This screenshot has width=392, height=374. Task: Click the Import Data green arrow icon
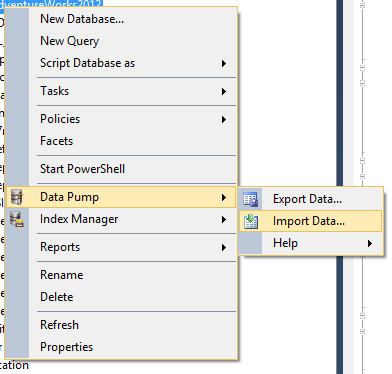pos(251,221)
